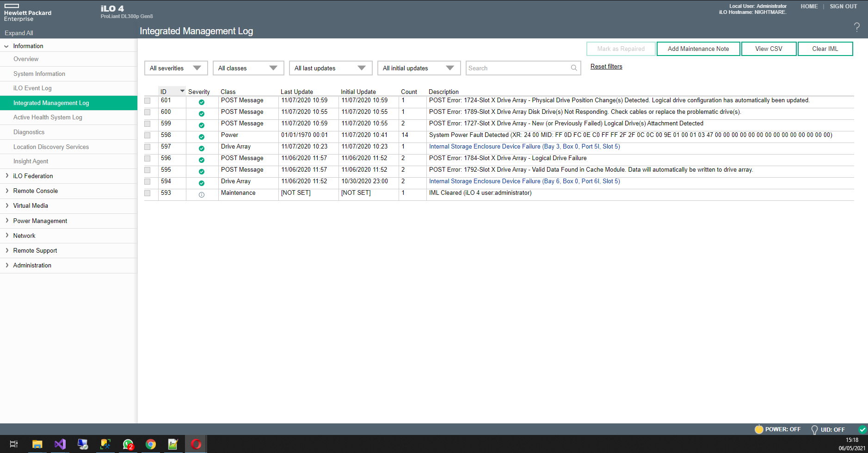
Task: Expand the Virtual Media section
Action: tap(7, 205)
